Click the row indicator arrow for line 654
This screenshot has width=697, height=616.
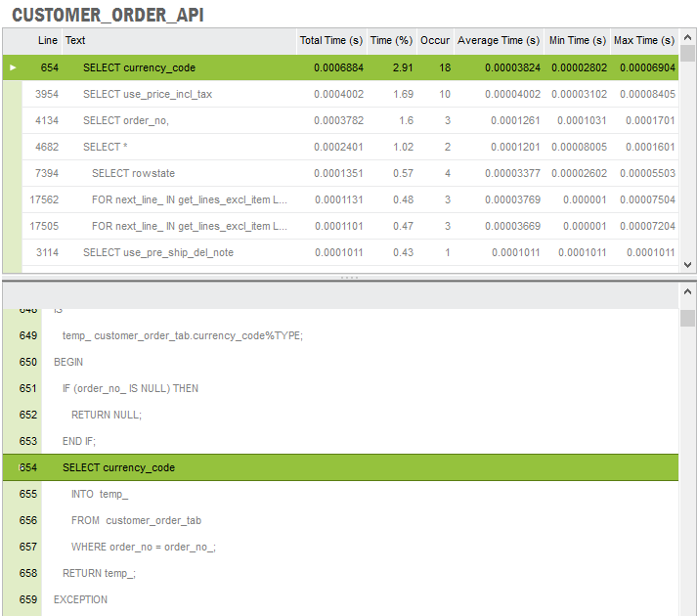point(13,68)
